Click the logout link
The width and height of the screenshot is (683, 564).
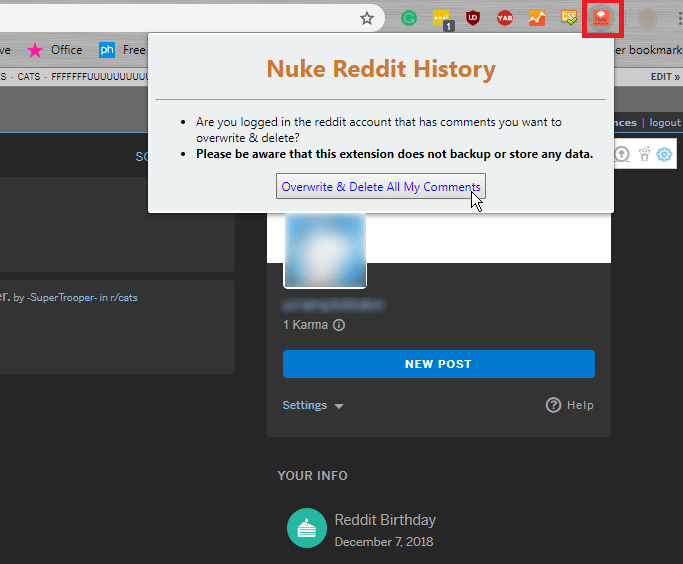point(665,122)
